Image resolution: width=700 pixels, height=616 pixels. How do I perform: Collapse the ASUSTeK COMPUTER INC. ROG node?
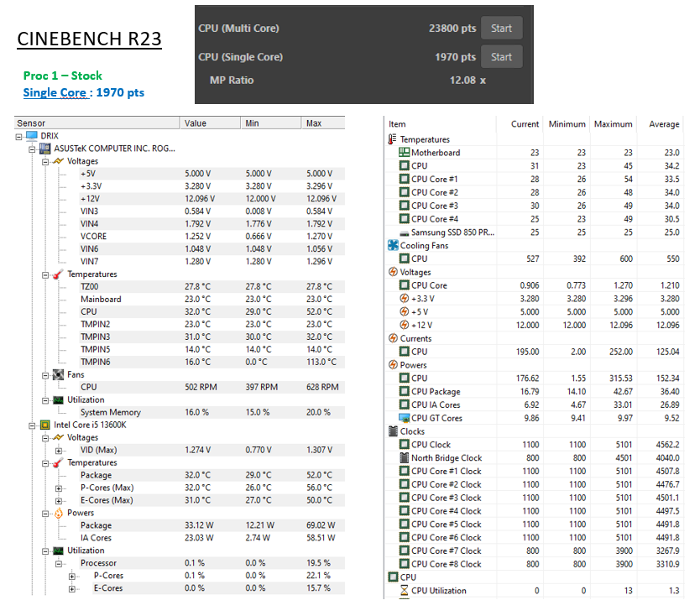[x=32, y=149]
